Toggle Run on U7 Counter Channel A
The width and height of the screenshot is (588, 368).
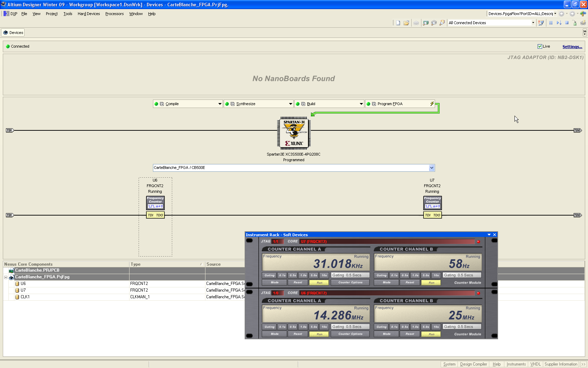coord(319,282)
